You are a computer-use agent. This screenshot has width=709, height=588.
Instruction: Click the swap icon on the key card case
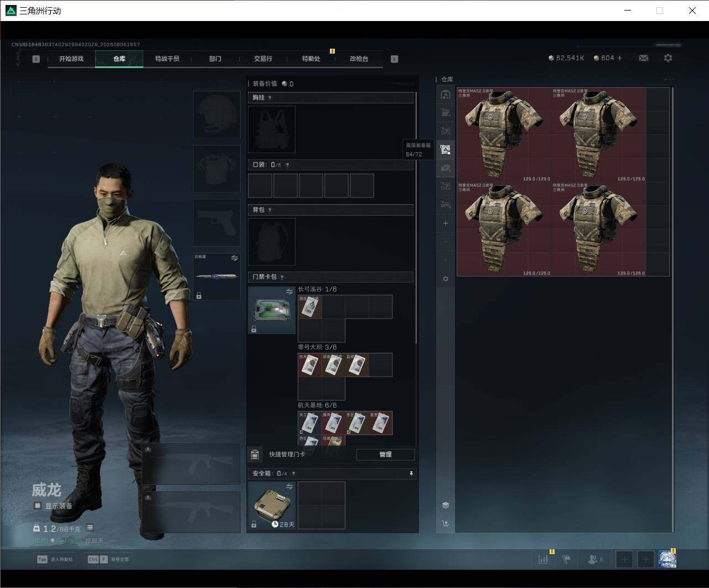(x=289, y=292)
